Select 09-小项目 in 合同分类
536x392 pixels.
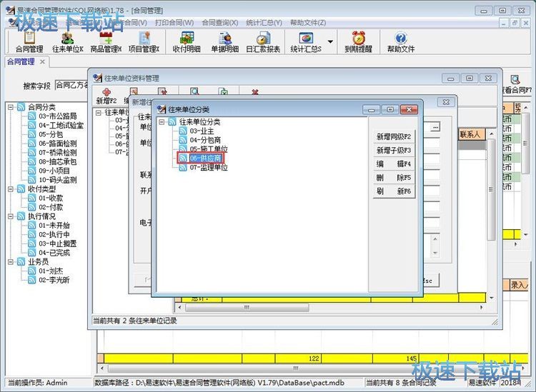point(54,171)
